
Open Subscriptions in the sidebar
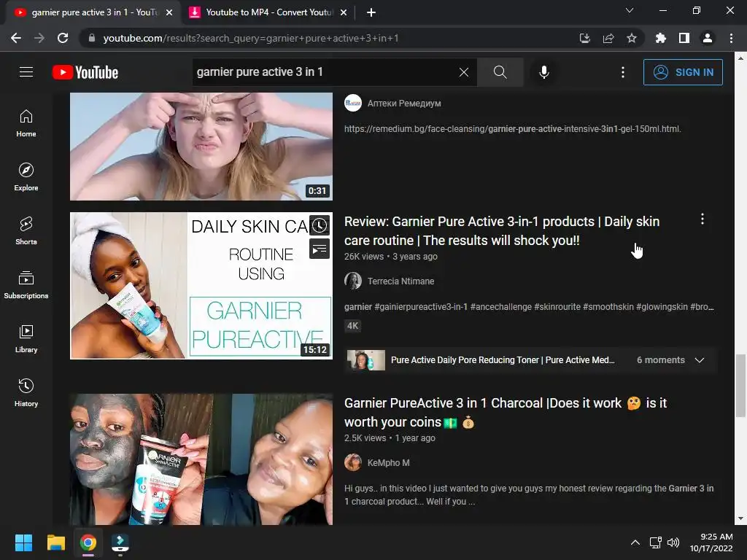click(26, 285)
